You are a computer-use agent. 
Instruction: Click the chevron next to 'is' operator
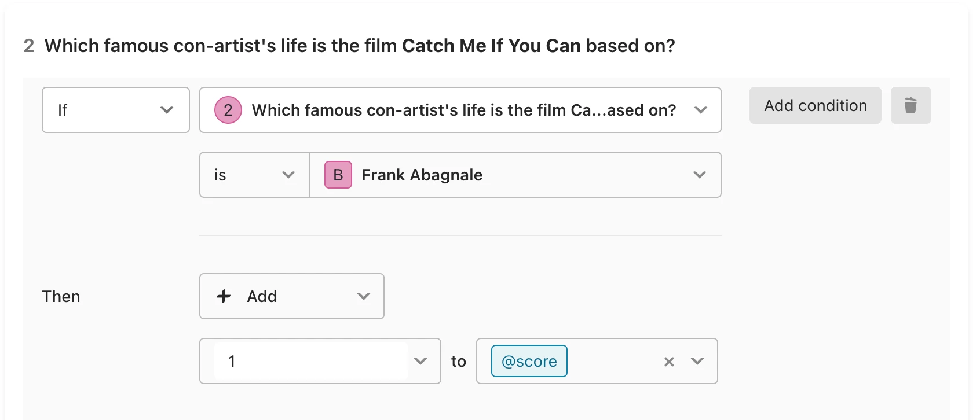point(288,175)
